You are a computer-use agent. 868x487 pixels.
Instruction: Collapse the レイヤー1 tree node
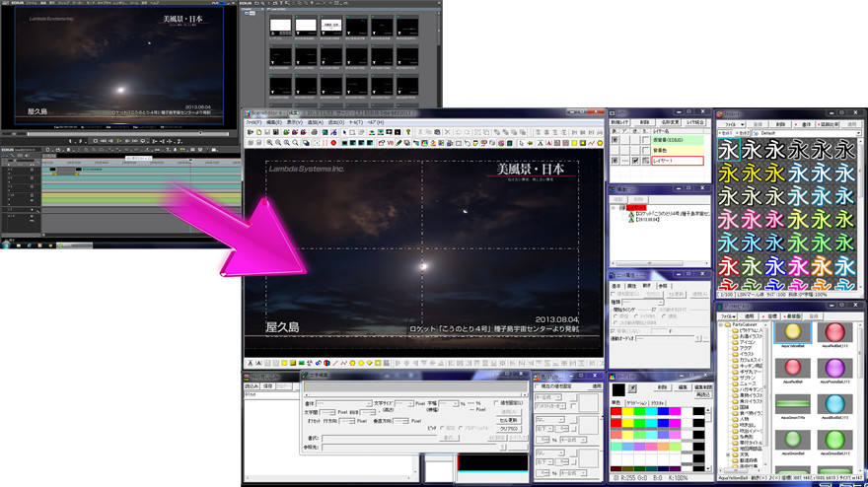(614, 208)
